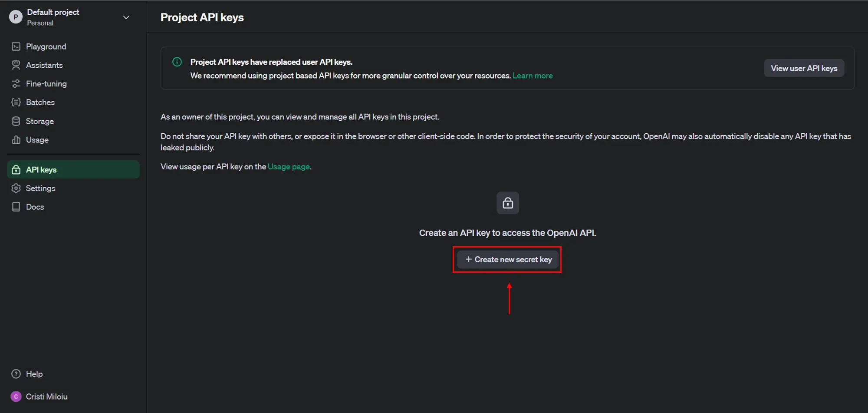Click the Assistants robot icon
The width and height of the screenshot is (868, 413).
pyautogui.click(x=16, y=65)
